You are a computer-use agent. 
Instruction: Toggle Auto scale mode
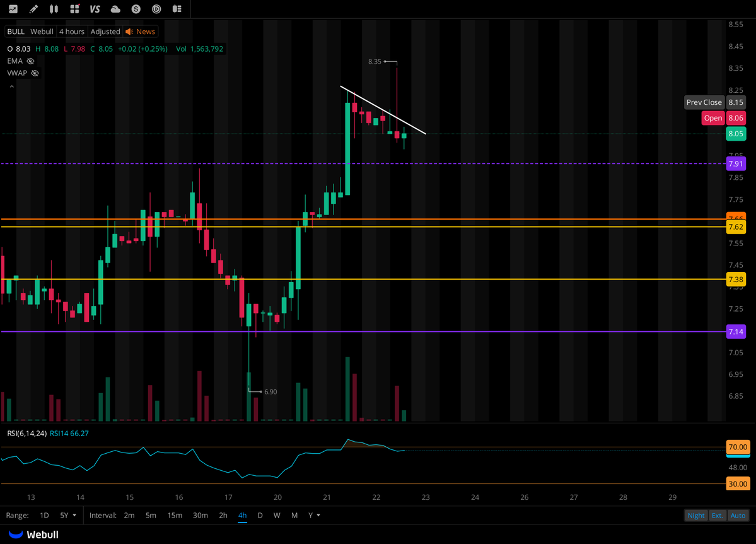point(738,516)
